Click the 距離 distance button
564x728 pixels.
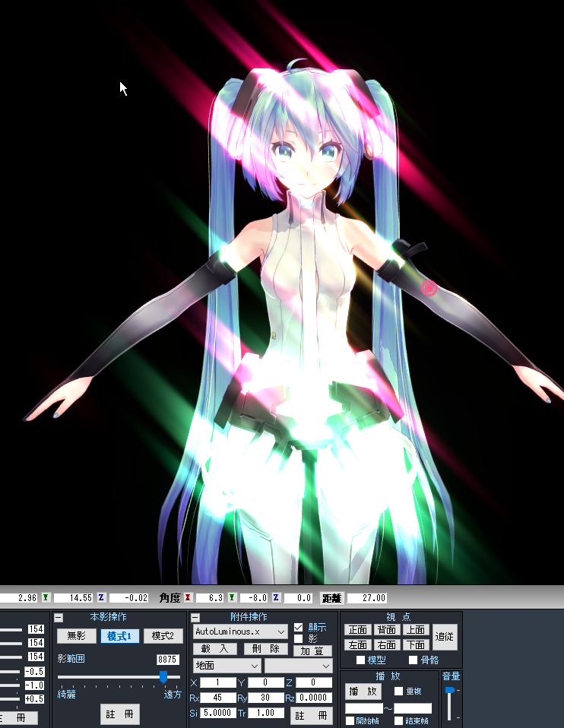point(331,598)
